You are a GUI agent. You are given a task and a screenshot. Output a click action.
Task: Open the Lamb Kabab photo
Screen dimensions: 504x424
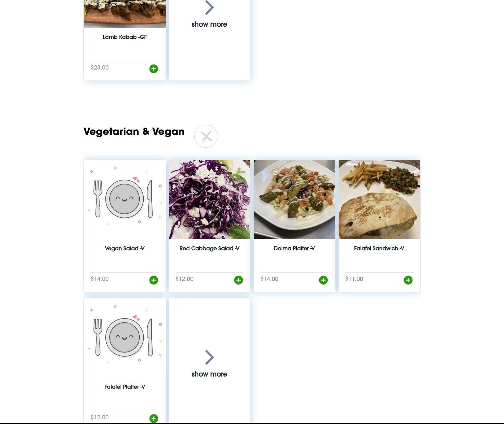[x=125, y=14]
